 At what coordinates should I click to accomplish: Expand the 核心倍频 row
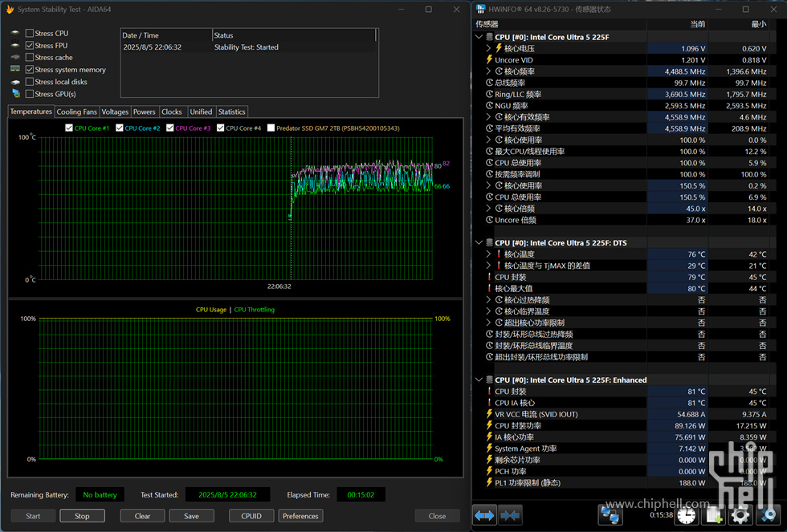(488, 209)
